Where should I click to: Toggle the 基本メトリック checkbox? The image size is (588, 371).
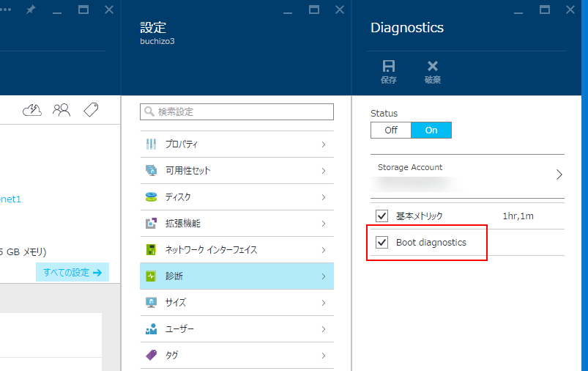point(382,216)
